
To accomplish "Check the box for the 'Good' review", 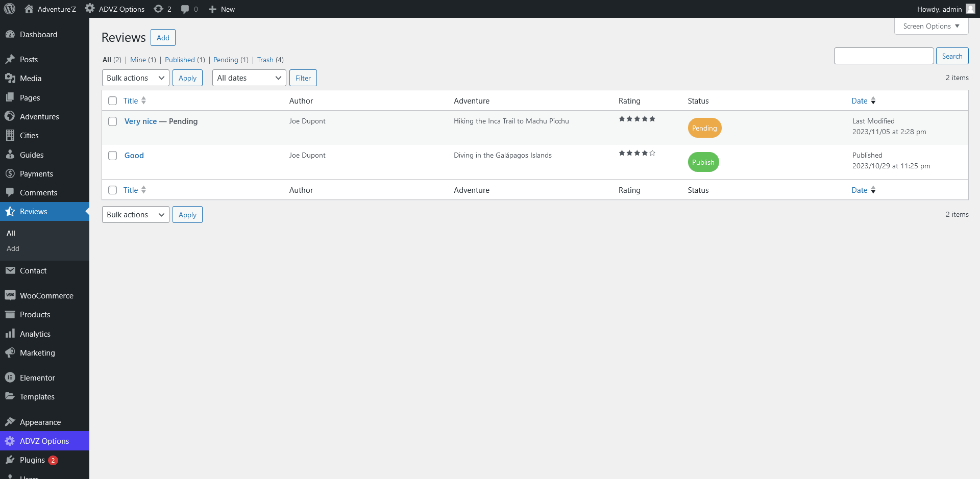I will [113, 156].
